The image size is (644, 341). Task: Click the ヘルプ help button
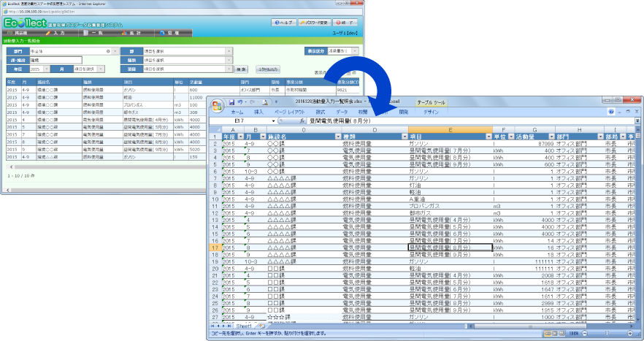[x=285, y=23]
